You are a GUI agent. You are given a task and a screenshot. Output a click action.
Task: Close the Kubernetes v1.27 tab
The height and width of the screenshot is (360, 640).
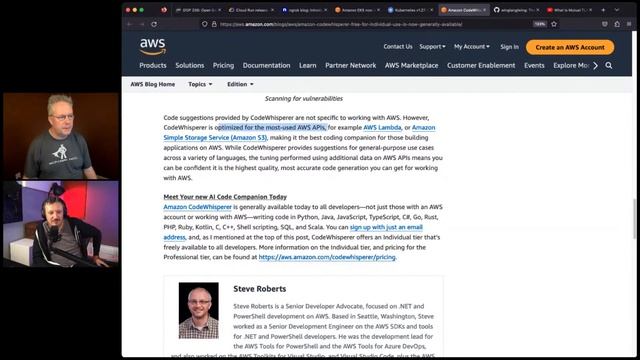click(x=431, y=10)
